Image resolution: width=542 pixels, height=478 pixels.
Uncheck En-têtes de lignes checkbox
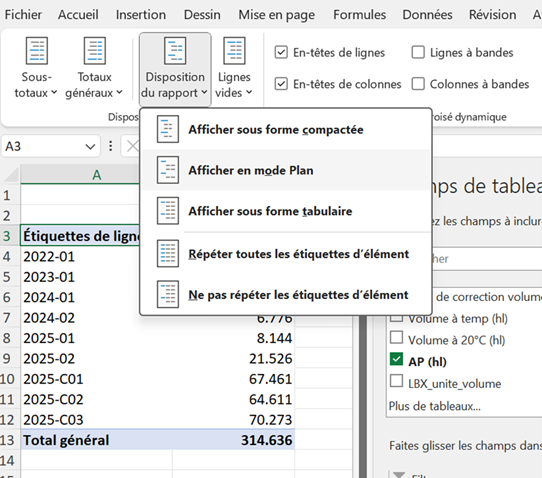[281, 53]
